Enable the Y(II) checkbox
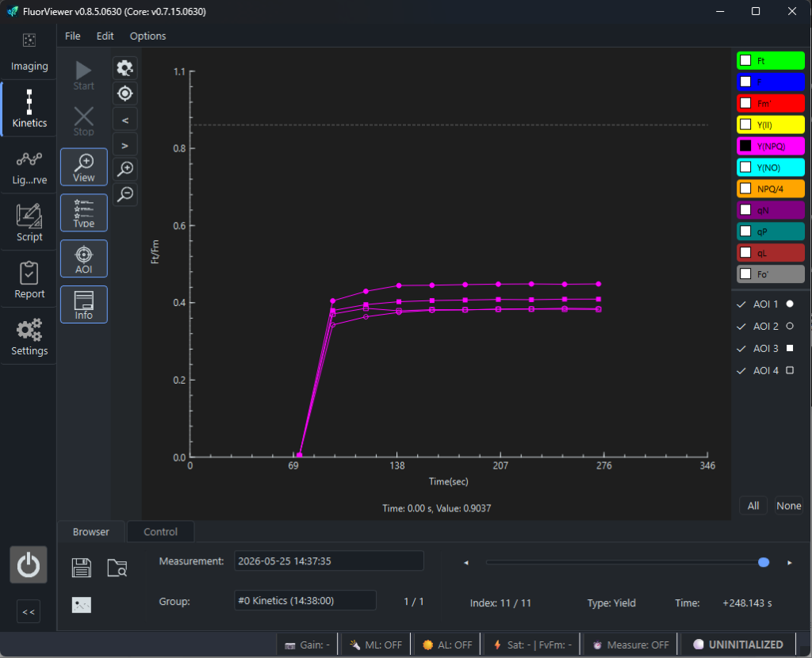This screenshot has width=812, height=658. click(x=745, y=124)
